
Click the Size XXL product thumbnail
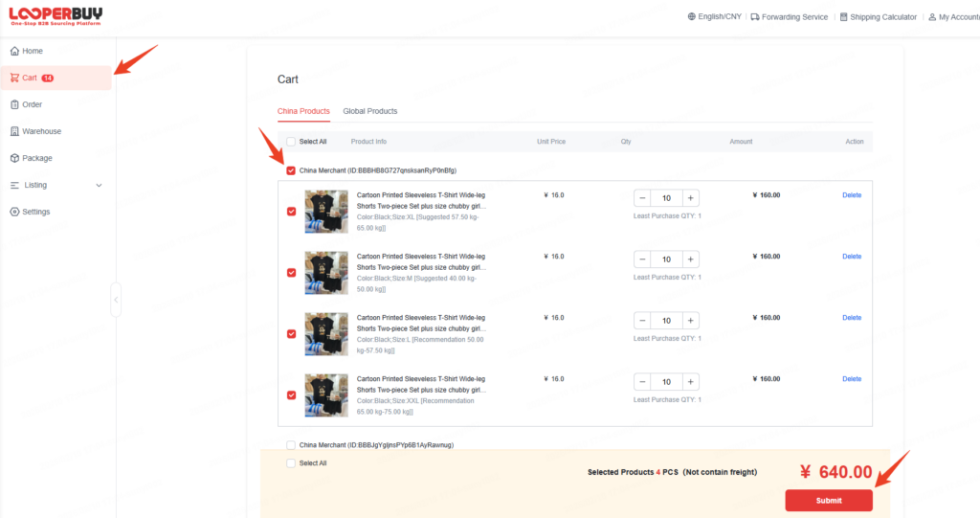point(326,394)
